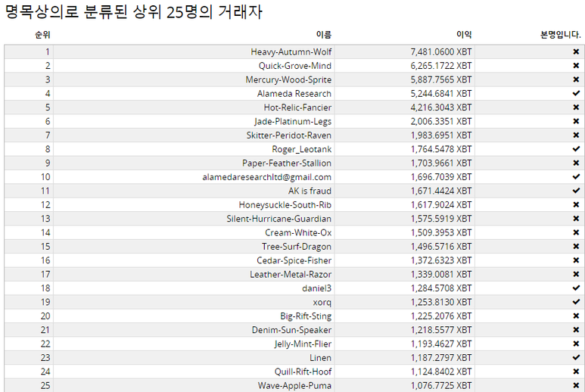Select the name Hot-Relic-Fancier

coord(297,107)
